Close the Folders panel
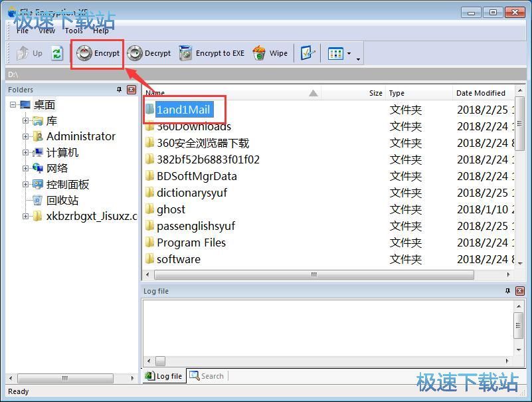 click(x=131, y=90)
